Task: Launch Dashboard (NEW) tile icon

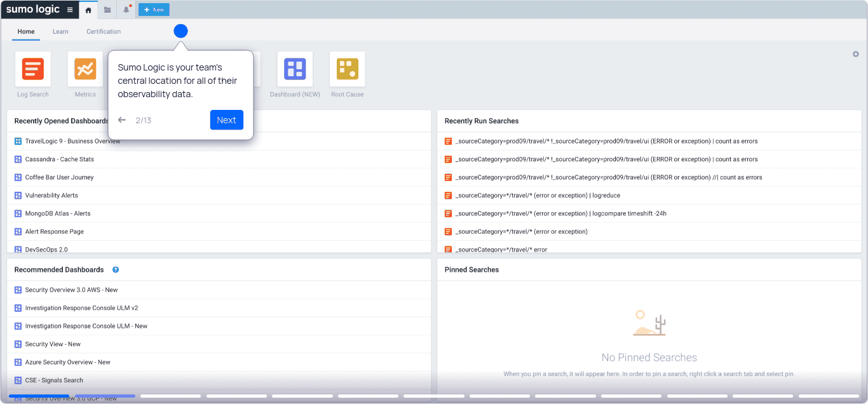Action: pos(295,69)
